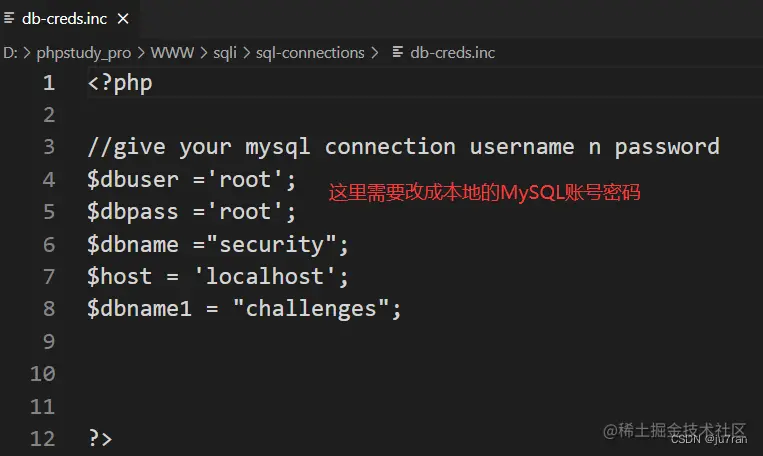Screen dimensions: 763x456
Task: Click the 'root' value of $dbpass
Action: tap(245, 212)
